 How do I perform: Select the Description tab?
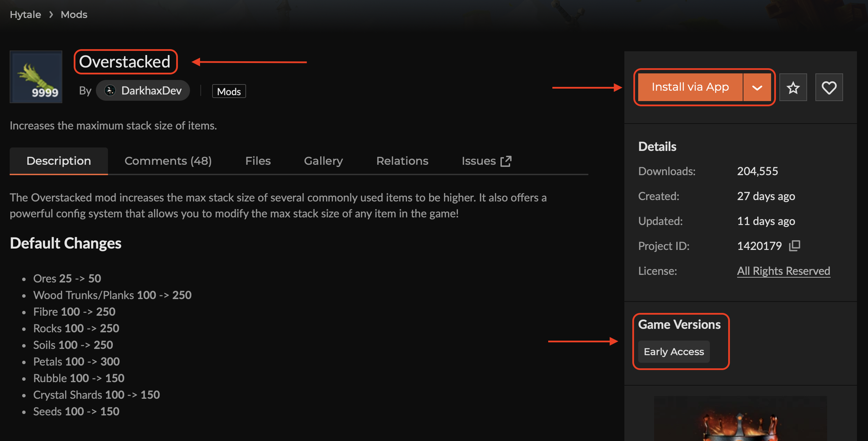[59, 161]
